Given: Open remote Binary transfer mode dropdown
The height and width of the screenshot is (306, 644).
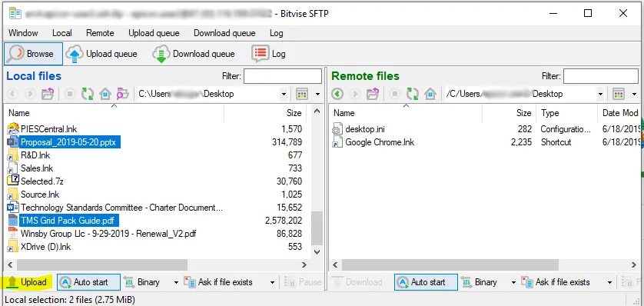Looking at the screenshot, I should click(x=513, y=282).
